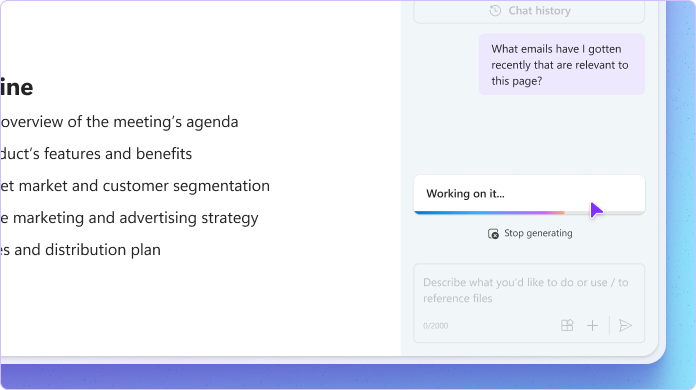Click the 'marketing and advertising strategy' line
The height and width of the screenshot is (390, 696).
click(129, 218)
